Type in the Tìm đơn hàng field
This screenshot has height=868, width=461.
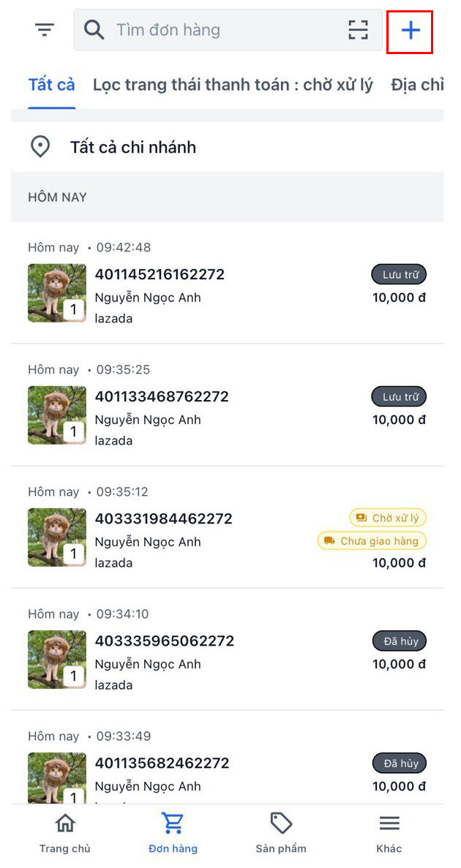[220, 30]
